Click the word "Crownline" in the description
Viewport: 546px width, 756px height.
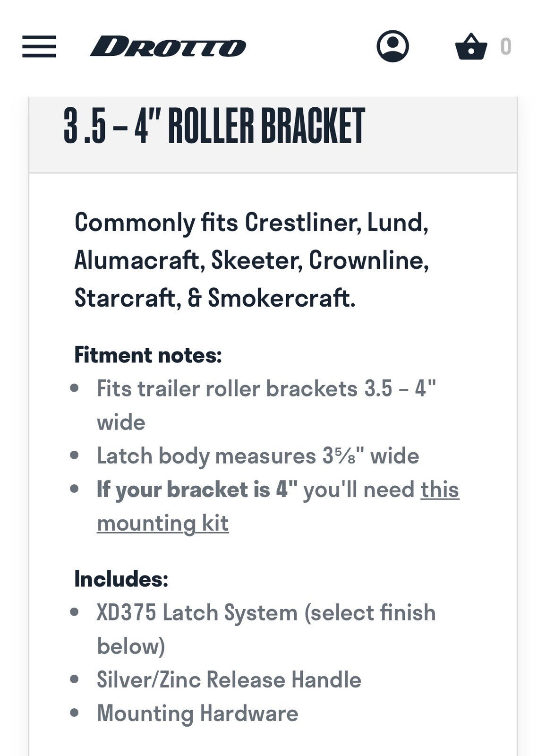pos(367,260)
